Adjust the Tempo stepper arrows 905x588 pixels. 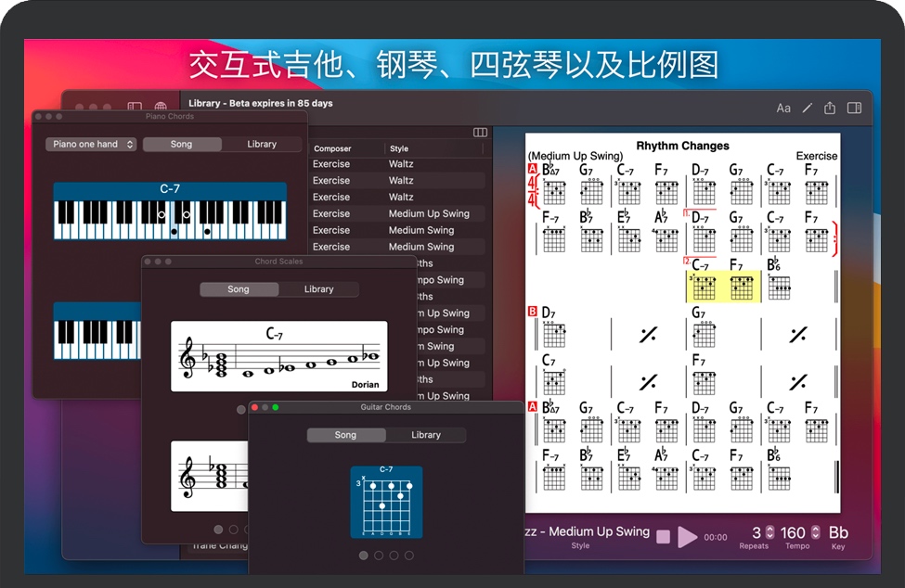tap(815, 532)
